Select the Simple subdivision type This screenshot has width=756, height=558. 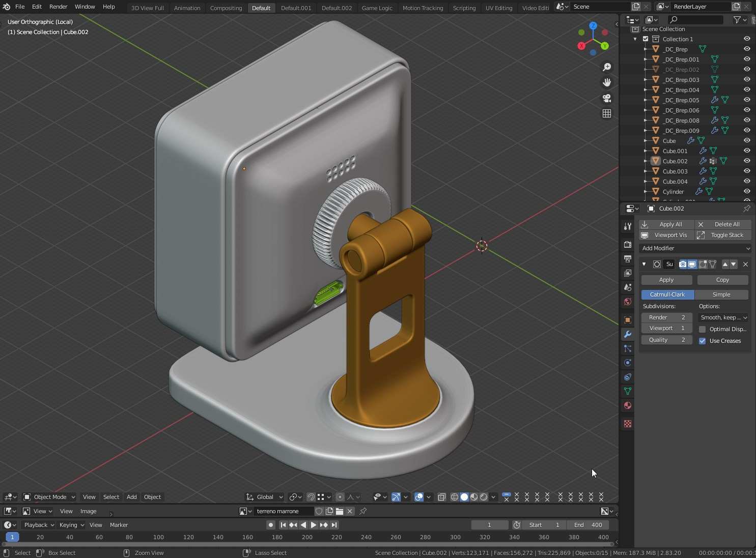coord(721,295)
